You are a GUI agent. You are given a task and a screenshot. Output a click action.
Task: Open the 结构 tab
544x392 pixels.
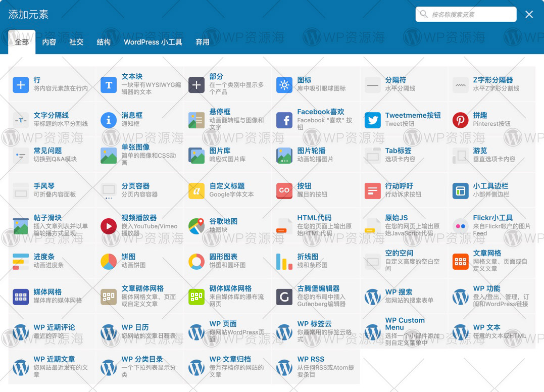click(x=104, y=42)
